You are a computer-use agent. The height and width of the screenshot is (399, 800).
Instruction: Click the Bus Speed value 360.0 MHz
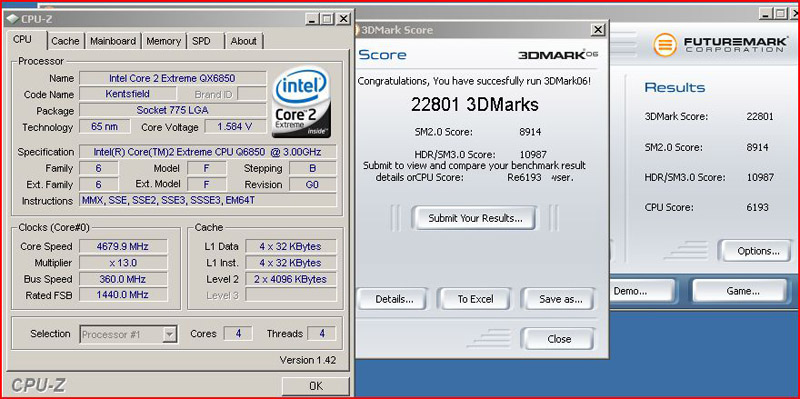(123, 279)
